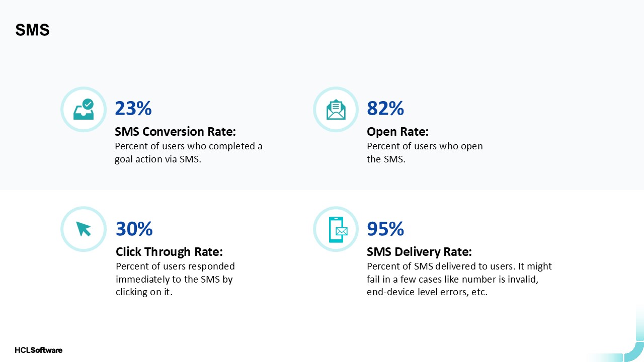Viewport: 644px width, 362px height.
Task: Click the responded immediately description text
Action: coord(175,279)
